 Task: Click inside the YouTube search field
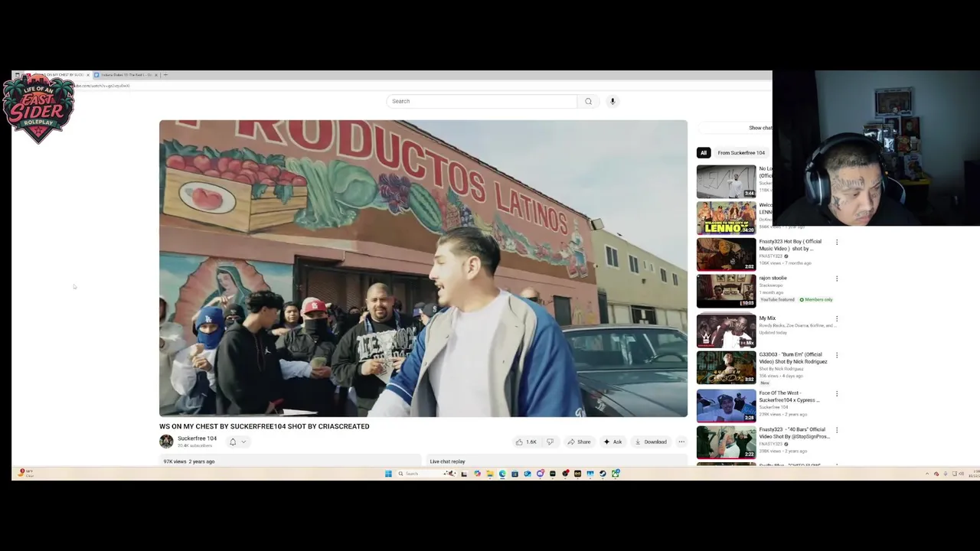pos(482,101)
